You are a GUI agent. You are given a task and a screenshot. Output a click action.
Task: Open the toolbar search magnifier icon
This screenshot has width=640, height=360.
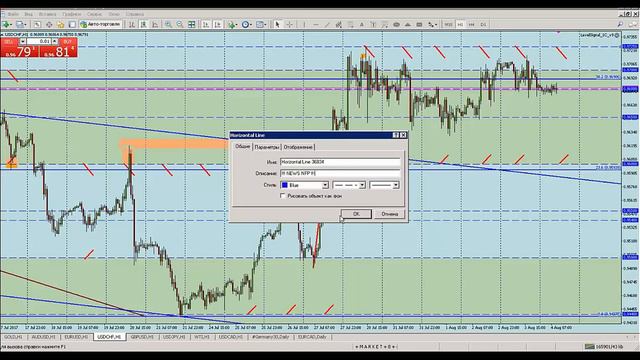pyautogui.click(x=620, y=24)
